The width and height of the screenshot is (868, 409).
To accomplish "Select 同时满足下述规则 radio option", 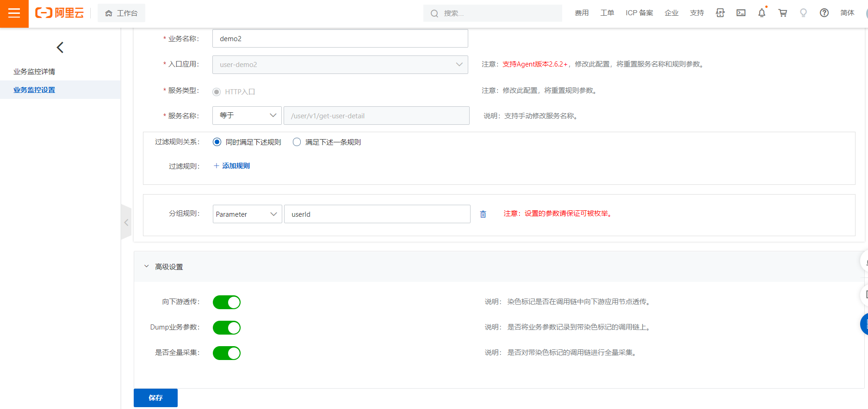I will point(217,142).
